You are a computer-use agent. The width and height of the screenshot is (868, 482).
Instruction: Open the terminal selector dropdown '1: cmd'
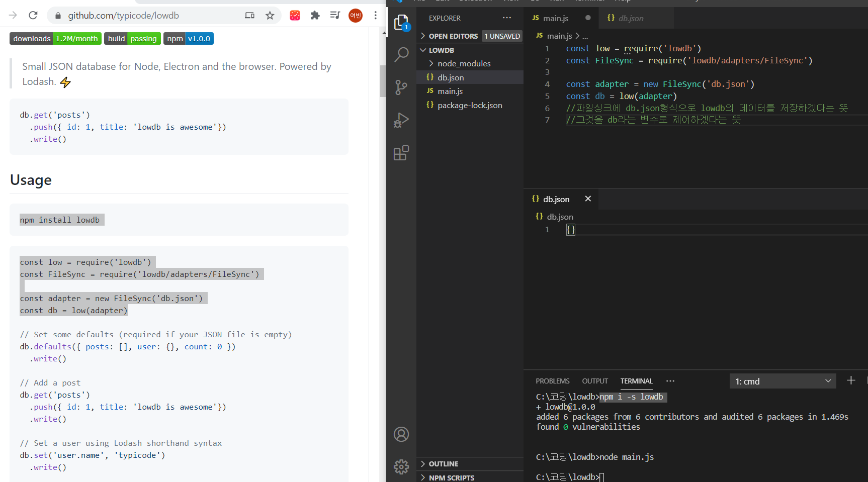(783, 381)
